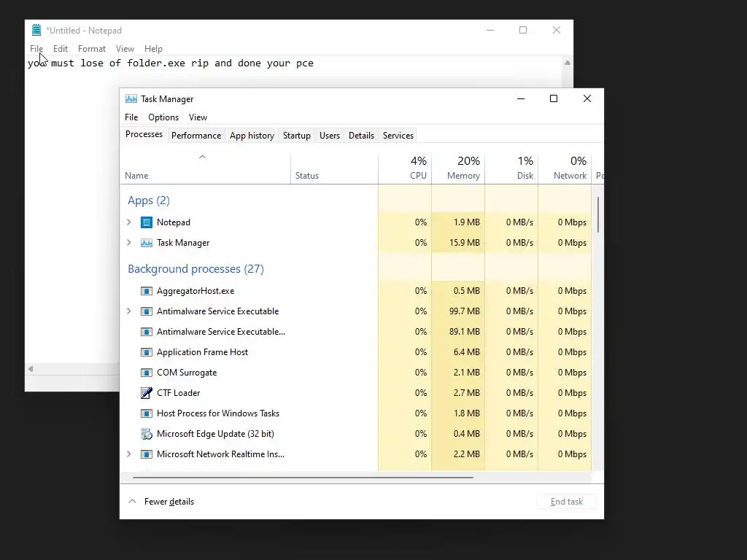Sort processes by Name column header
This screenshot has height=560, width=747.
tap(205, 168)
